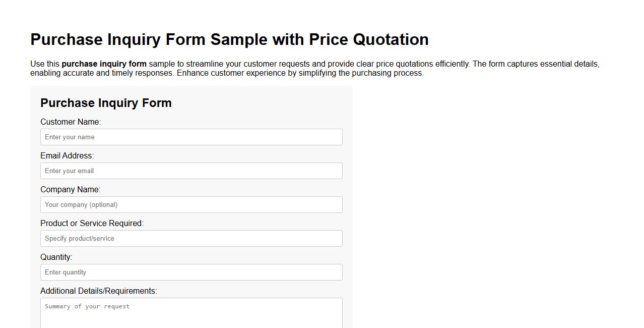Click the Company Name label
Viewport: 644px width, 328px height.
click(71, 189)
